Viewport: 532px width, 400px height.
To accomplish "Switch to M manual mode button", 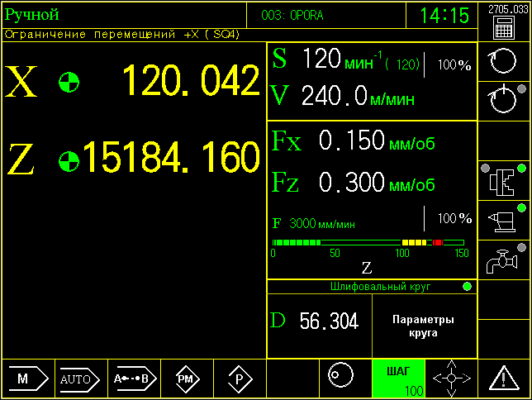I will (x=28, y=379).
